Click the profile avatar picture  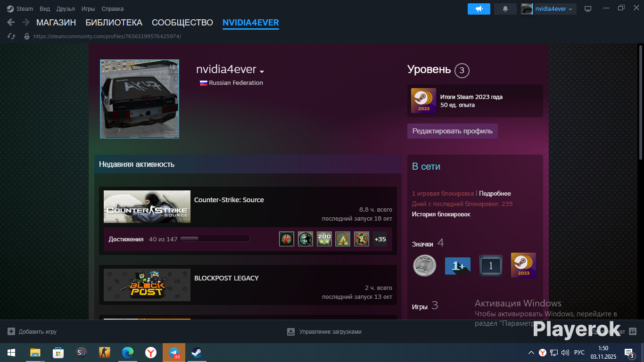(140, 99)
